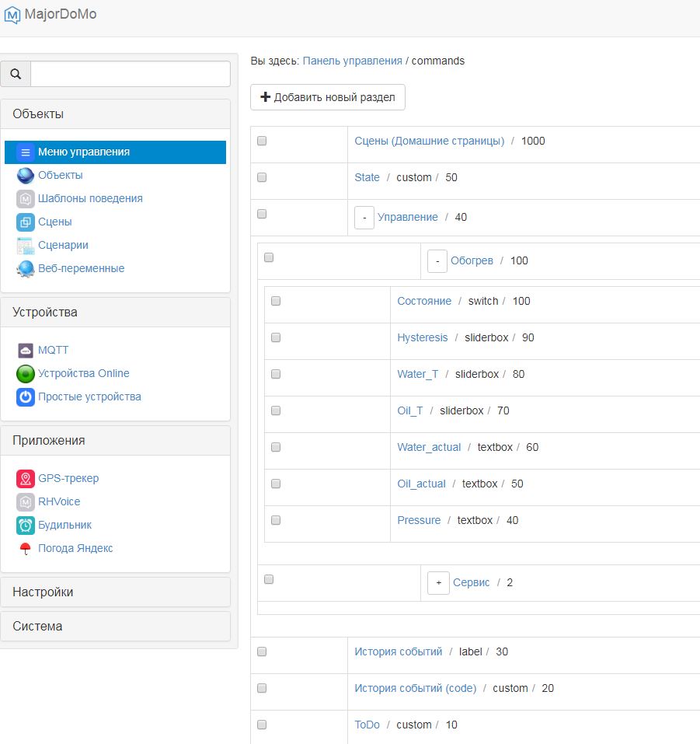Click the Будильник alarm clock icon
700x744 pixels.
(x=26, y=526)
